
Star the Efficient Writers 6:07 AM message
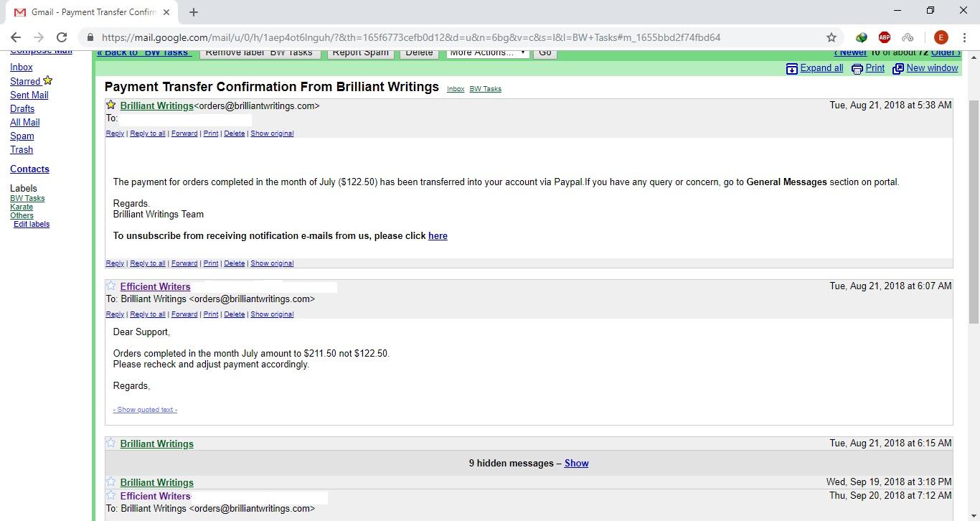[x=111, y=286]
